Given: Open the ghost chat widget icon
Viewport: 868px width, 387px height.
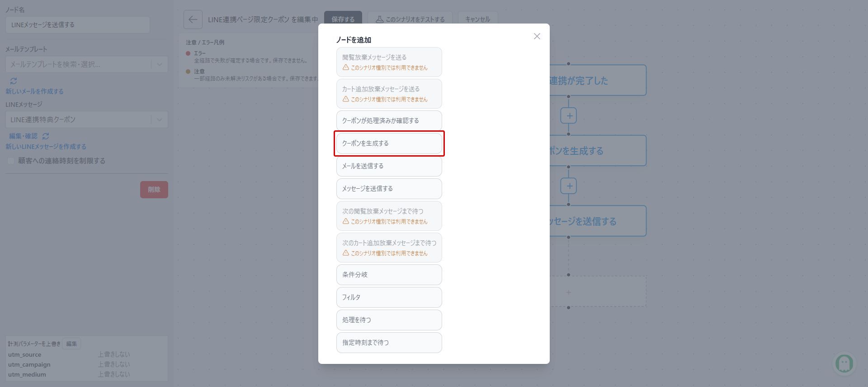Looking at the screenshot, I should click(844, 363).
